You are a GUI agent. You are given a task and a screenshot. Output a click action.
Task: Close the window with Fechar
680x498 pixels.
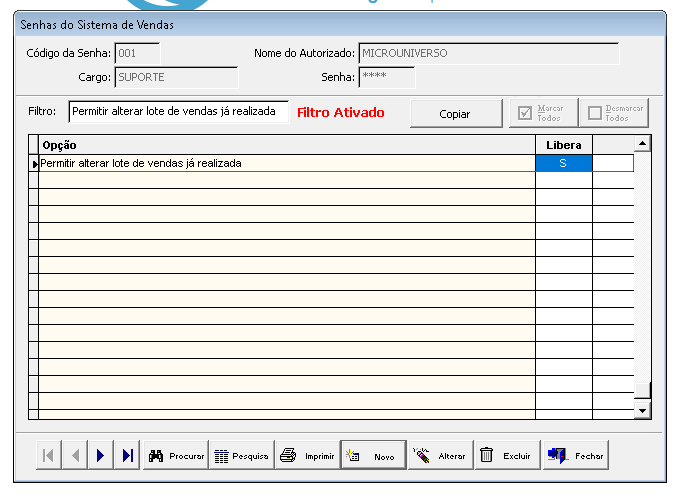coord(575,456)
